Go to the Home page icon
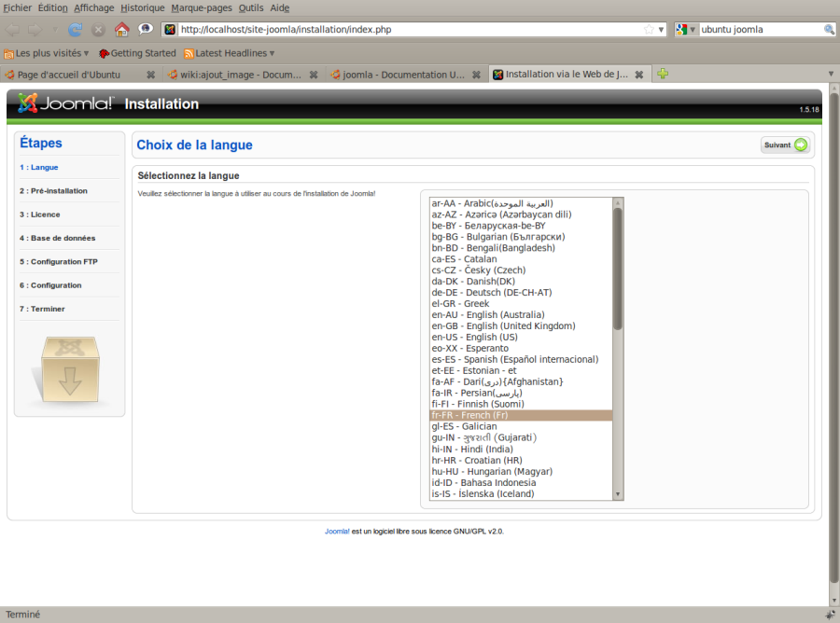The width and height of the screenshot is (840, 623). click(121, 29)
